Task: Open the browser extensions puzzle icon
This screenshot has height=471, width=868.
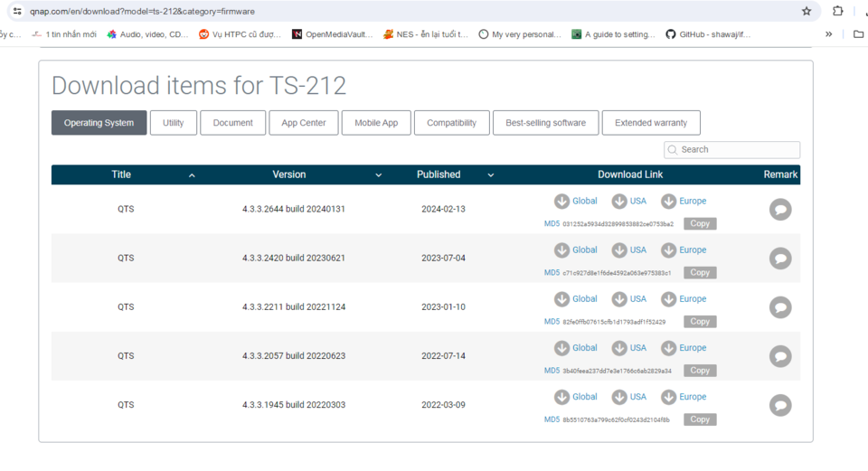Action: point(837,11)
